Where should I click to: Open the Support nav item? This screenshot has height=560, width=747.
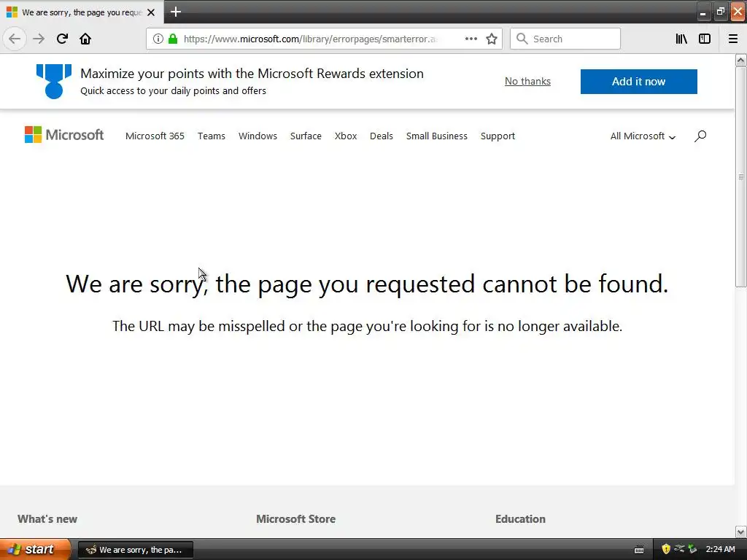point(498,136)
